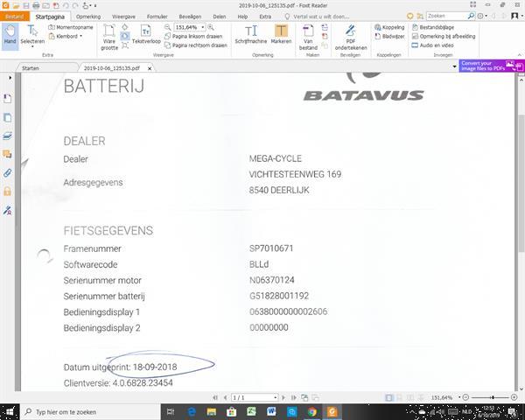Open the security lock panel
This screenshot has width=525, height=420.
[x=7, y=192]
